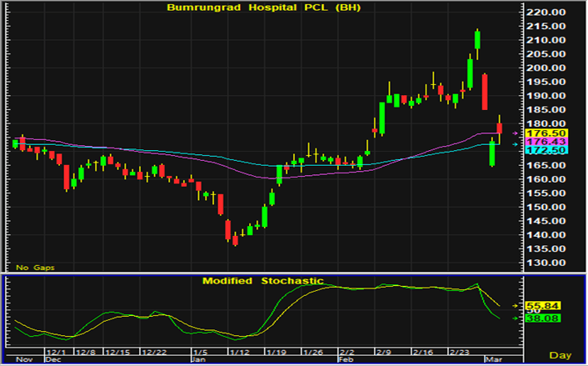Click the 220.00 label on price axis

(x=553, y=13)
